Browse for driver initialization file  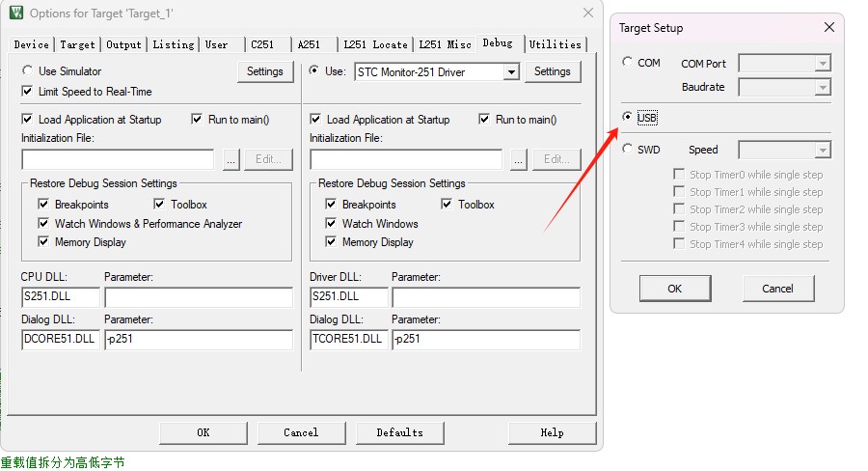point(518,159)
